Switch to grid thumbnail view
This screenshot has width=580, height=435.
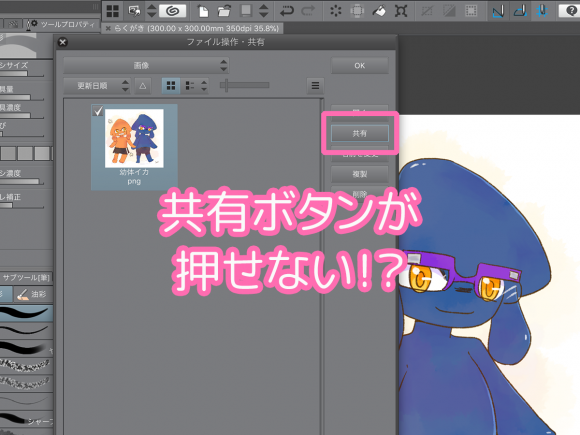click(171, 86)
